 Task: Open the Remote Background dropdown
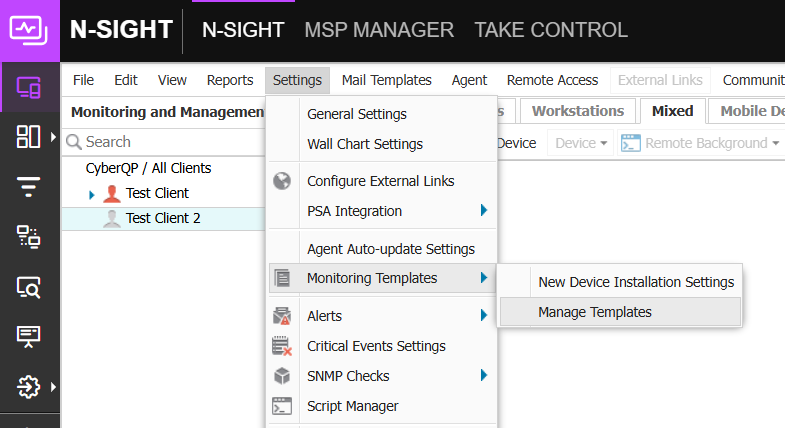775,143
